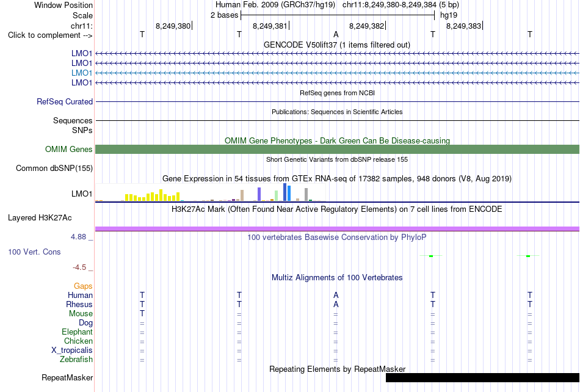Open '100 vertebrates Basewise Conservation by PhyloP' title
The image size is (580, 392).
[x=337, y=237]
